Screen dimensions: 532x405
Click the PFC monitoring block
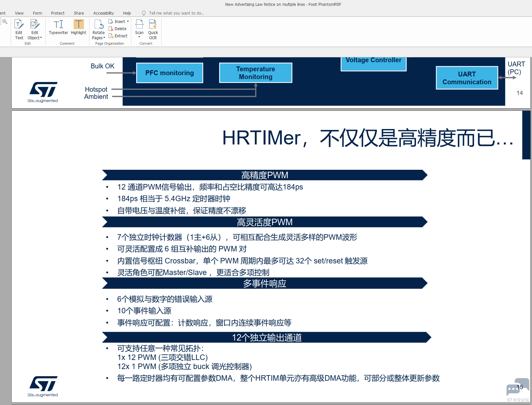170,73
